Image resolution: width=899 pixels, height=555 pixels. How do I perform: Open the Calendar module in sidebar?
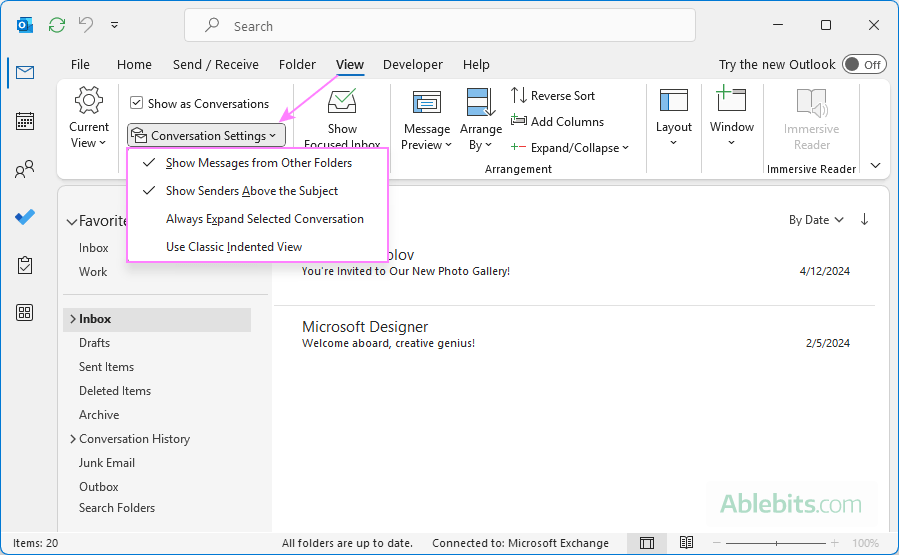(x=25, y=122)
